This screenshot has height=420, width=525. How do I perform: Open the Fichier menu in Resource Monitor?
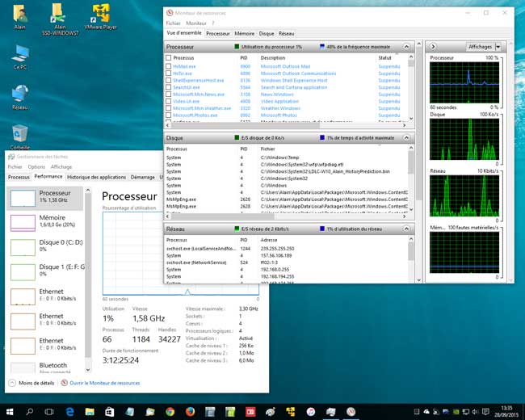coord(173,23)
